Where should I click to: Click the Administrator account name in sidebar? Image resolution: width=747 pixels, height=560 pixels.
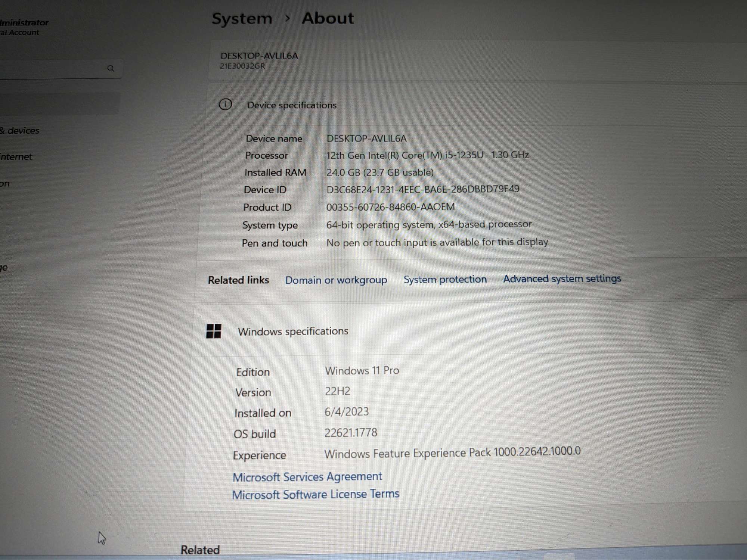pyautogui.click(x=24, y=23)
